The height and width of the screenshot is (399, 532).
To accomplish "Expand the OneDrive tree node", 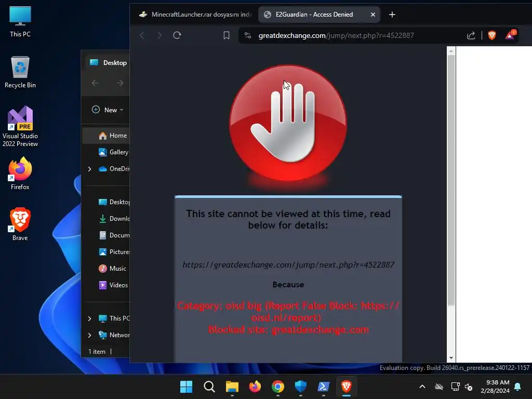I will click(x=89, y=169).
